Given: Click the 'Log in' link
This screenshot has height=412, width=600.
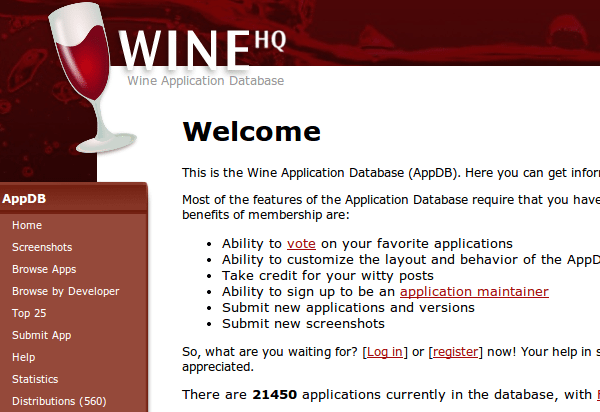Looking at the screenshot, I should coord(385,352).
